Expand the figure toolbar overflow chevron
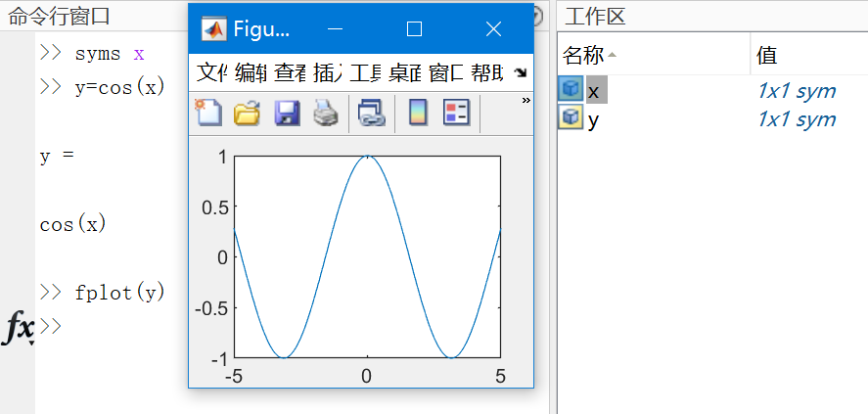The height and width of the screenshot is (414, 868). (x=525, y=101)
